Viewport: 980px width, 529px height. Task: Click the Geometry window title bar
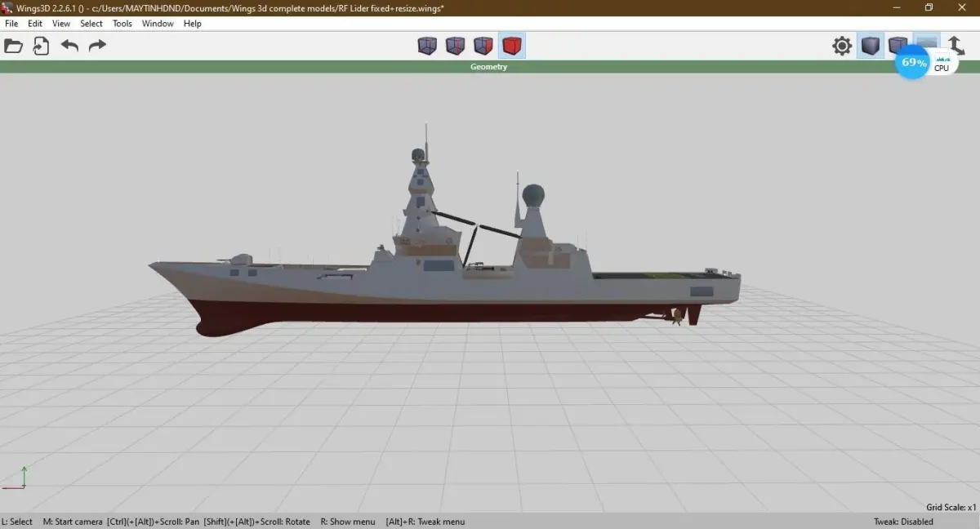[489, 67]
